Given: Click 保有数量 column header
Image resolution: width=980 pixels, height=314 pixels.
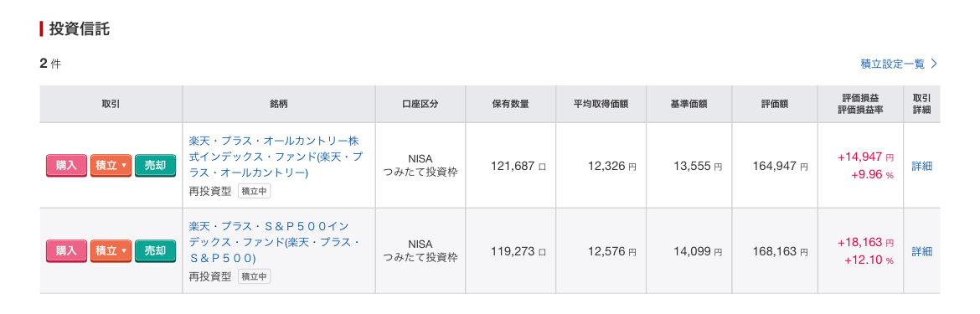Looking at the screenshot, I should [x=511, y=105].
